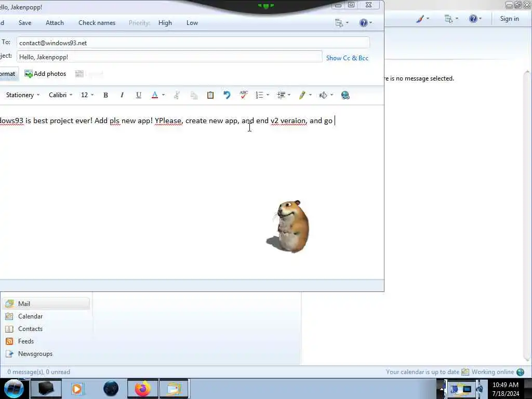
Task: Click Save in the compose toolbar
Action: [x=25, y=23]
